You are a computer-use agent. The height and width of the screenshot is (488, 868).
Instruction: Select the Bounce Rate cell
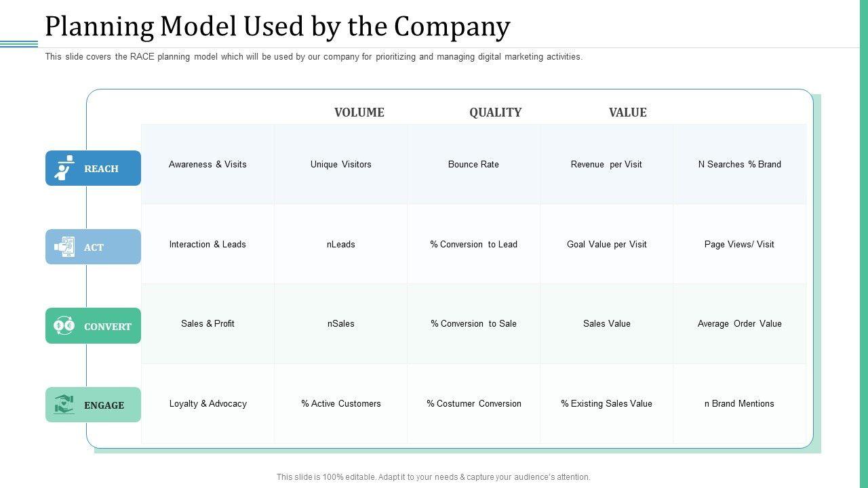473,165
